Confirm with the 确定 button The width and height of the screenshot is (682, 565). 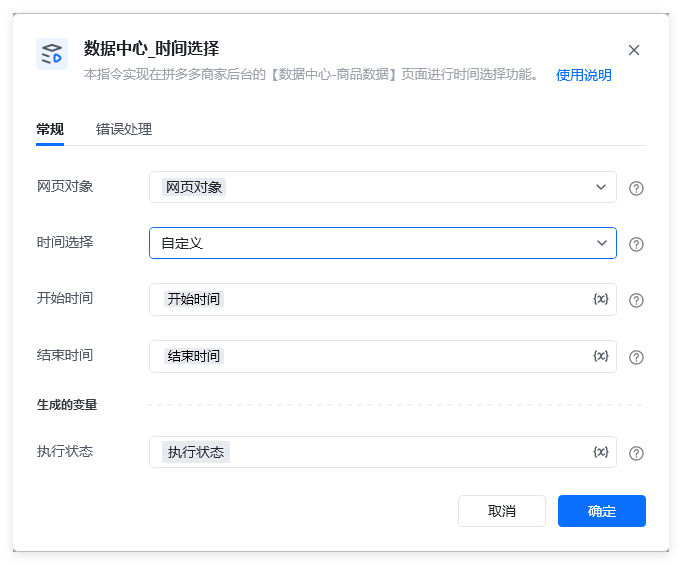pos(602,511)
